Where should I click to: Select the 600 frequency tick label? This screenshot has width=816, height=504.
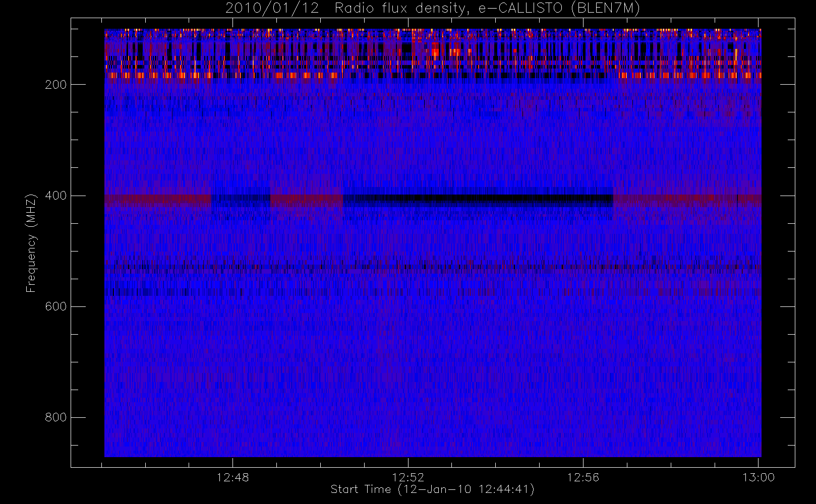(55, 306)
